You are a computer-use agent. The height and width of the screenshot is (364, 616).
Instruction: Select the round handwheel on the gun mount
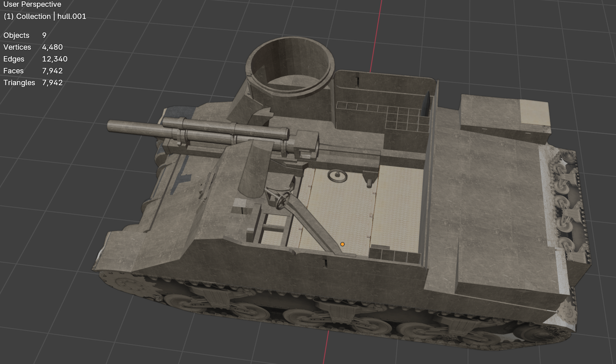[282, 200]
